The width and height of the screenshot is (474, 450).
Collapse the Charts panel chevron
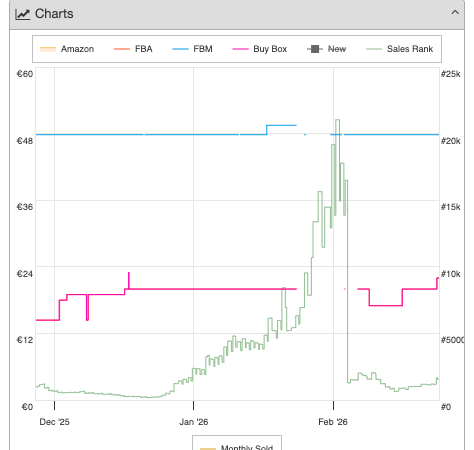(455, 13)
